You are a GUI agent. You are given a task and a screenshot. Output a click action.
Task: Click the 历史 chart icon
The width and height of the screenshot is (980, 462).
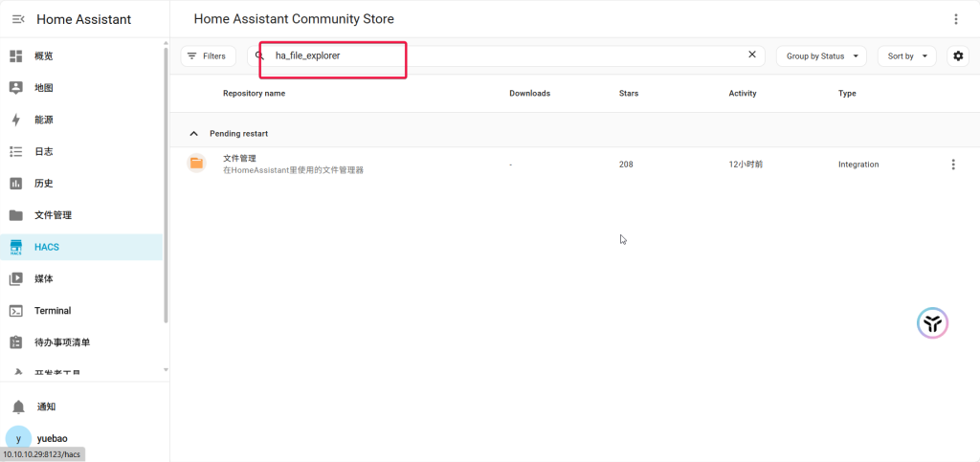[x=16, y=184]
